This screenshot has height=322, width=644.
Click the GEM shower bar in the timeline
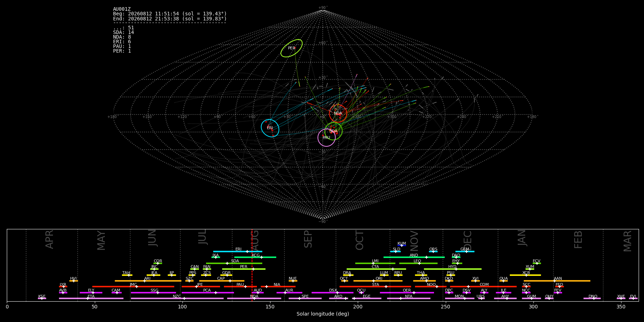pyautogui.click(x=465, y=252)
